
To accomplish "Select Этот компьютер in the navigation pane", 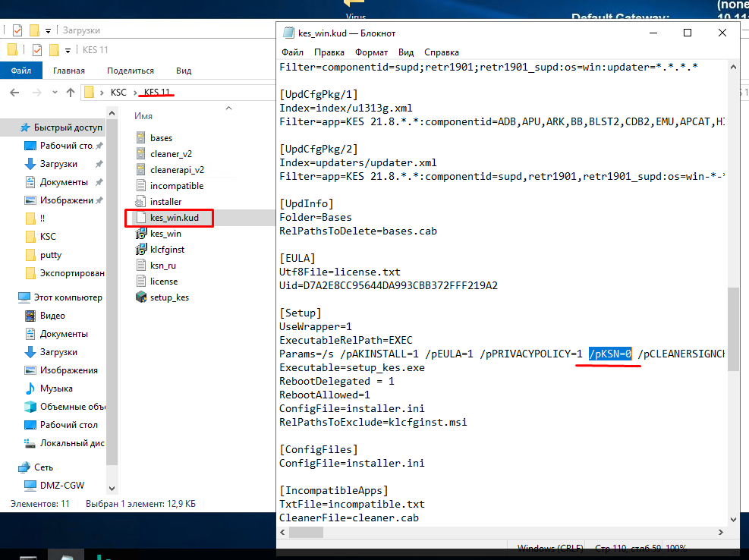I will (68, 297).
